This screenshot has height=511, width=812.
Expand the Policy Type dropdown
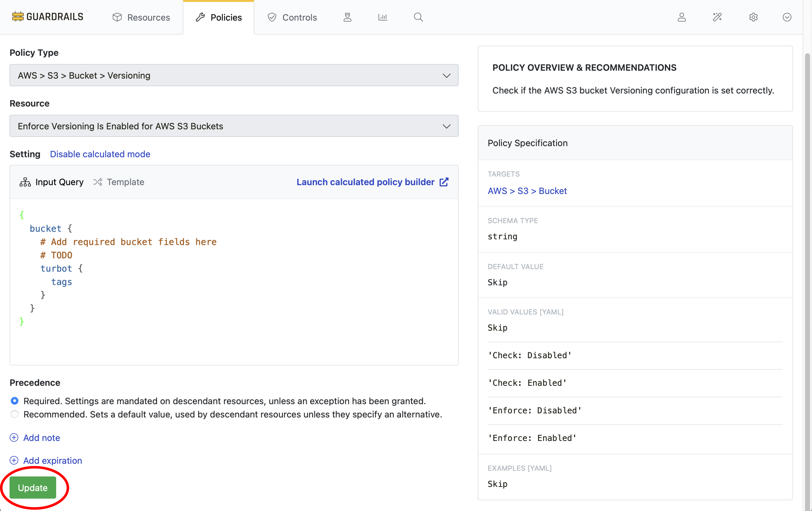234,75
